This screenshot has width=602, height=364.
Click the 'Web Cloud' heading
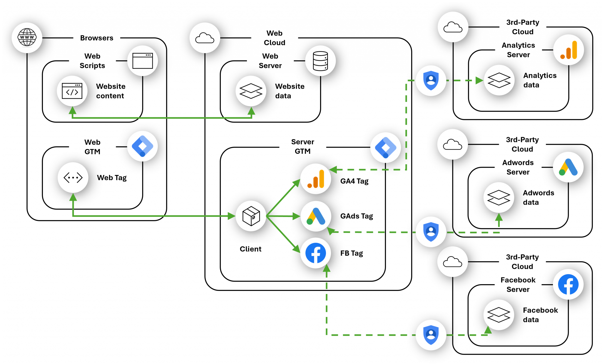275,38
